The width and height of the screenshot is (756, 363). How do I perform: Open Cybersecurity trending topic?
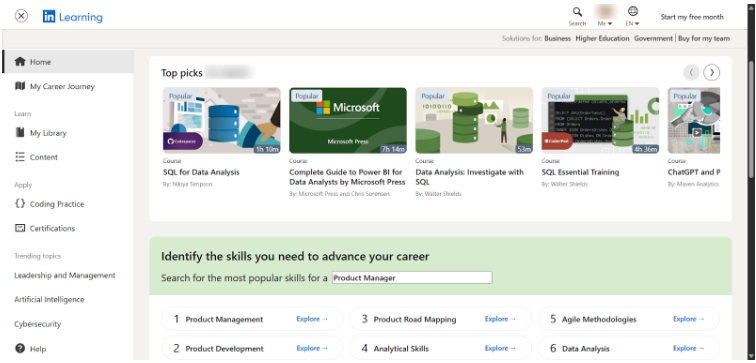tap(38, 324)
